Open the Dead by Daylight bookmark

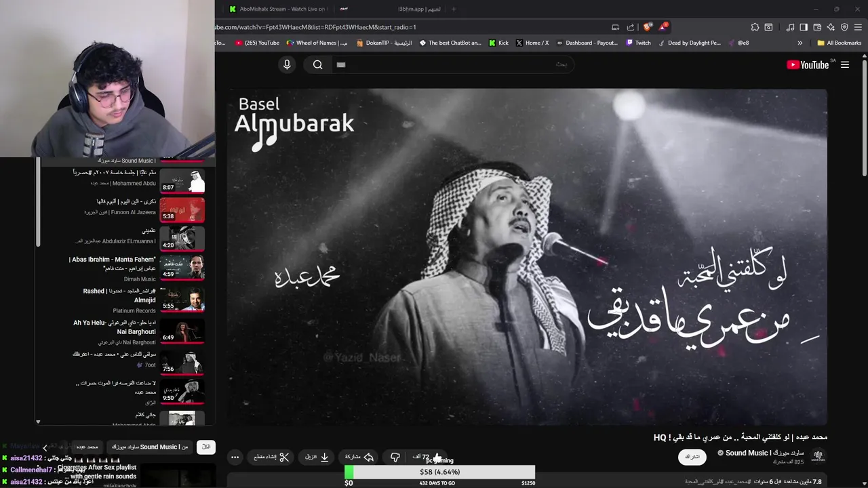pyautogui.click(x=690, y=43)
